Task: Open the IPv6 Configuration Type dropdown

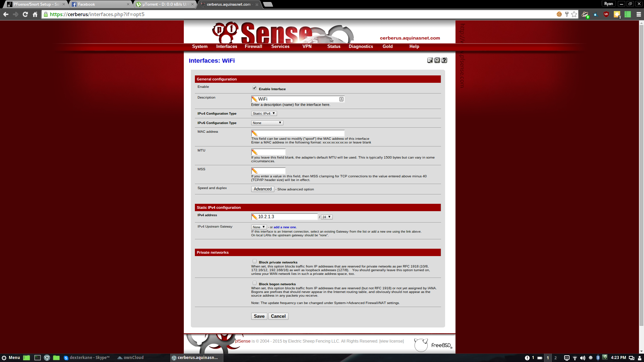Action: click(267, 123)
